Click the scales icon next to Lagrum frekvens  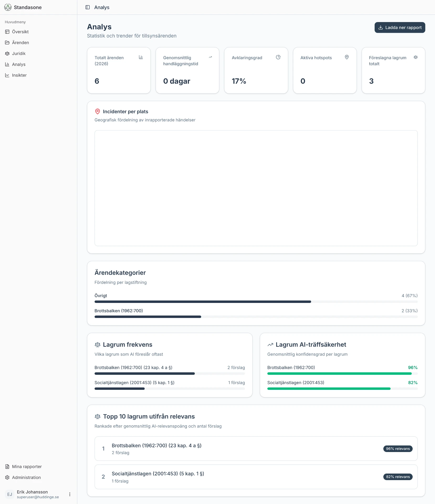click(98, 345)
